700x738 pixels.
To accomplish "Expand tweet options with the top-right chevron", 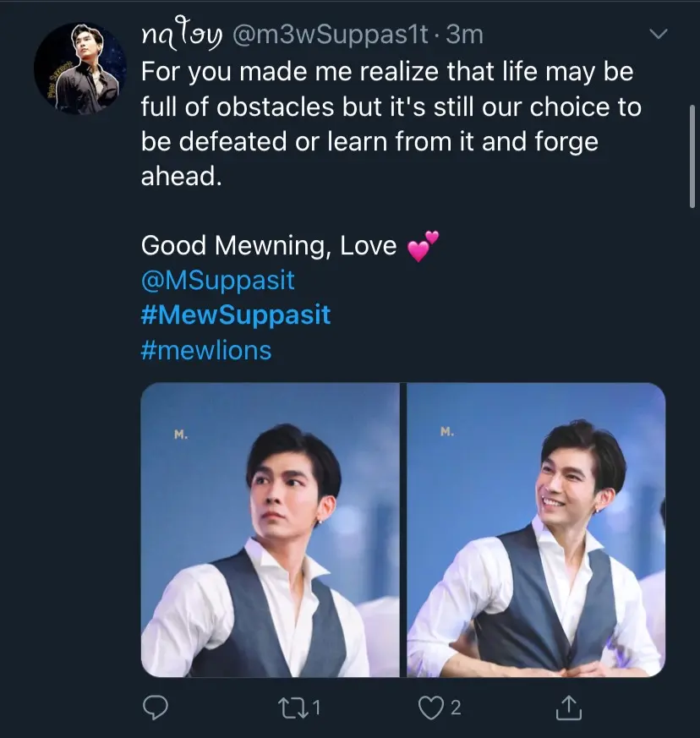I will pyautogui.click(x=658, y=35).
